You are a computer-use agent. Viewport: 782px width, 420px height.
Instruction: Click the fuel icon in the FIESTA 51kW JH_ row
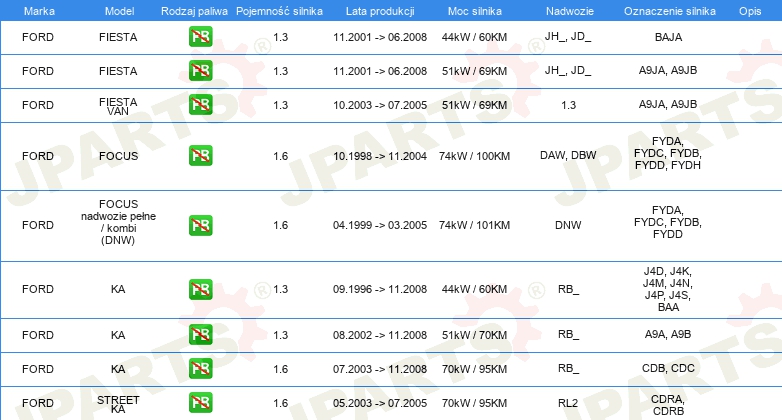pos(200,71)
